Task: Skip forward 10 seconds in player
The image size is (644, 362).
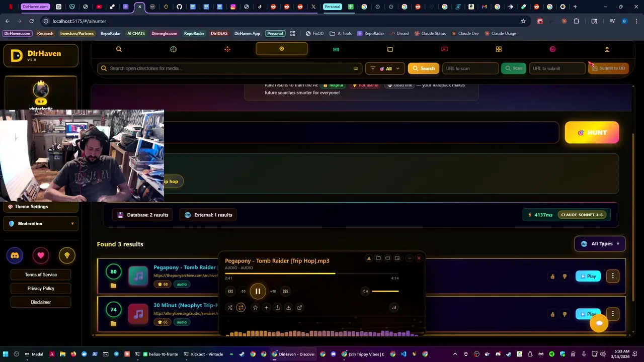Action: point(273,291)
